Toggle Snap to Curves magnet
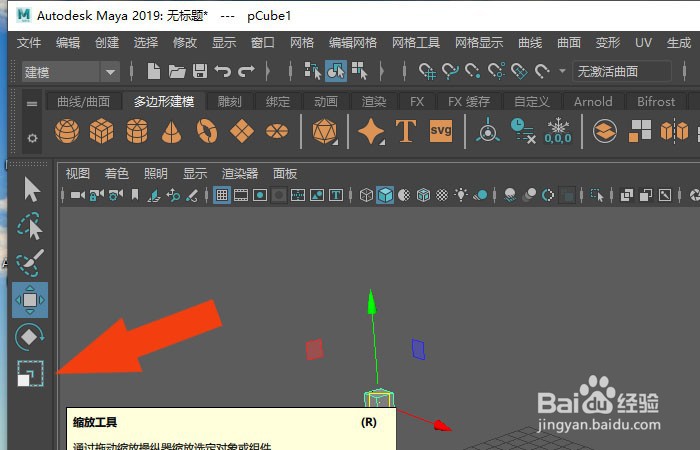Image resolution: width=700 pixels, height=450 pixels. point(450,71)
